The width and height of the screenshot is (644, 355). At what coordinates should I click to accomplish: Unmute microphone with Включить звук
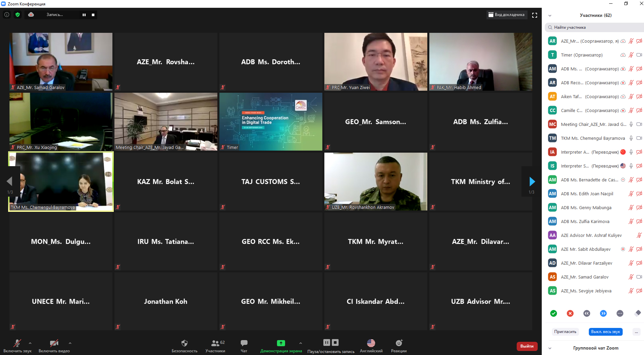[17, 343]
